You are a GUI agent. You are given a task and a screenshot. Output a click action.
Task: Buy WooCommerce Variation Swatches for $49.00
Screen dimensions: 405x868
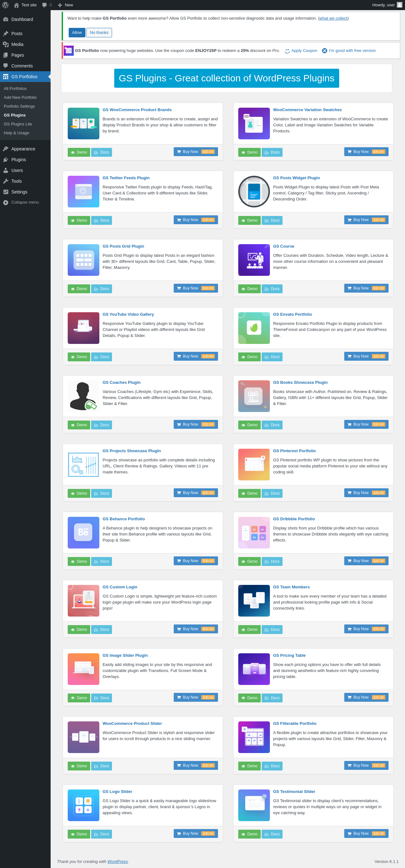(366, 152)
